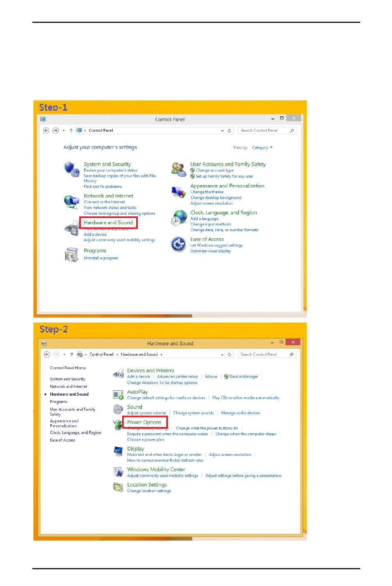Go back in the Control Panel window
This screenshot has width=392, height=586.
pos(46,130)
